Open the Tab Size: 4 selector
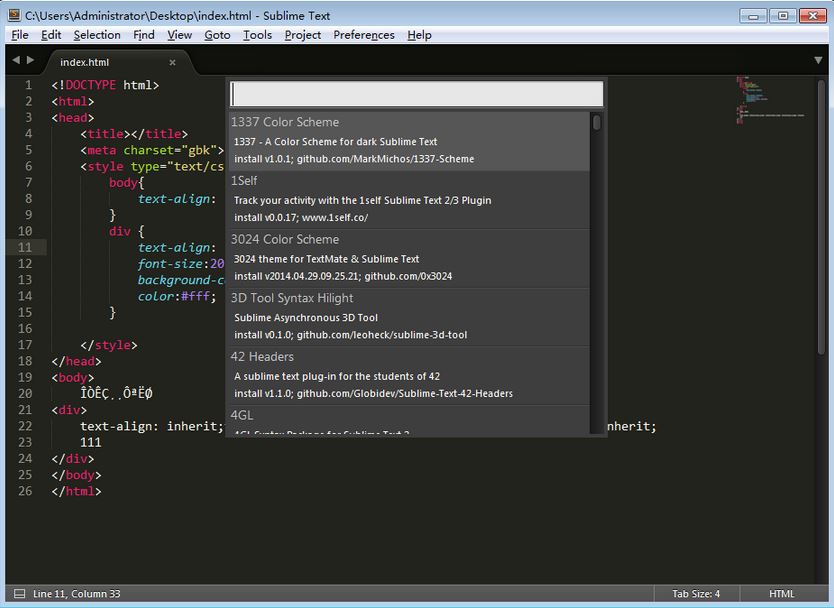This screenshot has height=608, width=834. [696, 594]
